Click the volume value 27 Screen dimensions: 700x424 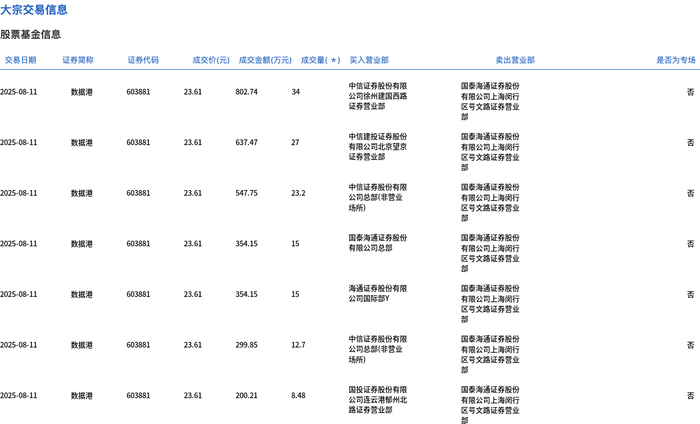296,142
